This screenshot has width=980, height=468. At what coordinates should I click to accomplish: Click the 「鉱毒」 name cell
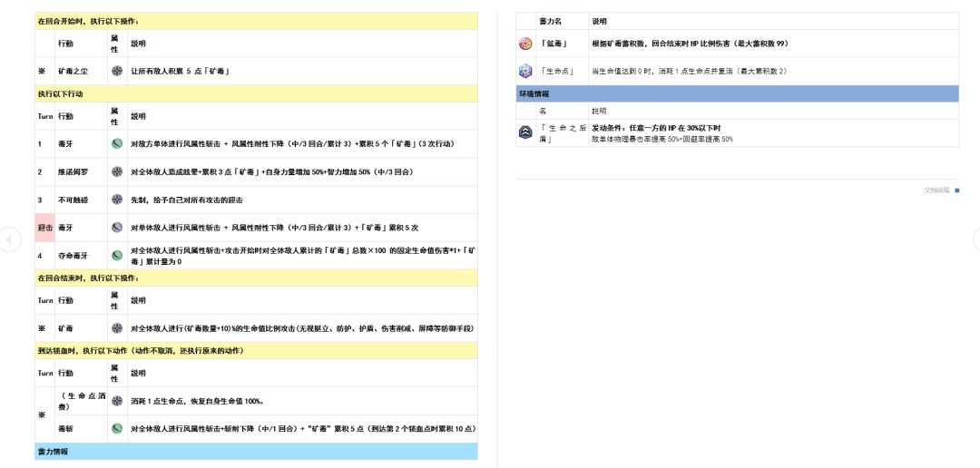click(x=562, y=44)
